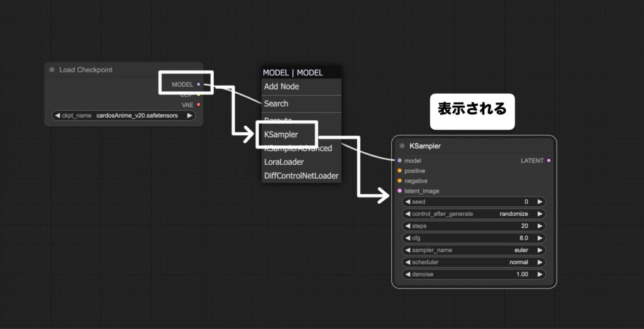Screen dimensions: 644x329
Task: Click the latent_image input port
Action: coord(399,191)
